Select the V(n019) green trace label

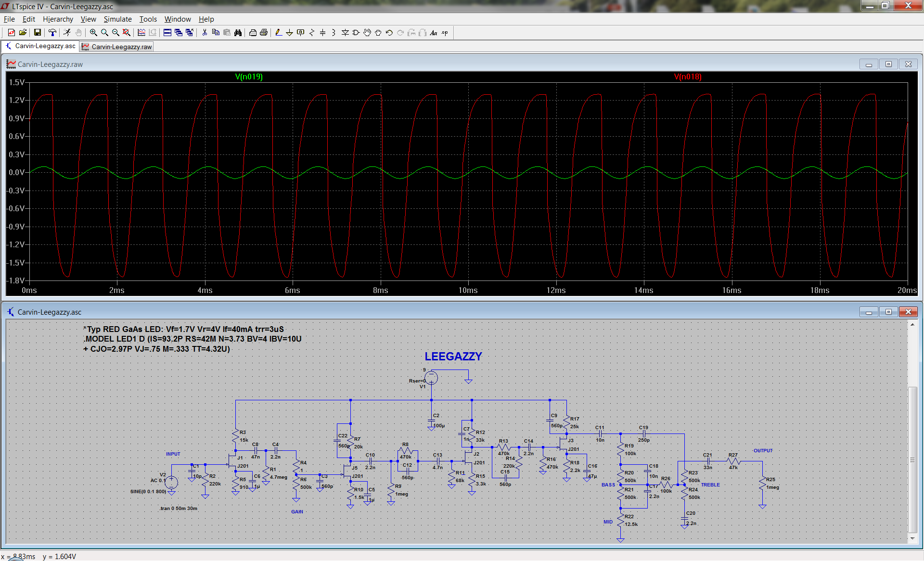pyautogui.click(x=249, y=77)
